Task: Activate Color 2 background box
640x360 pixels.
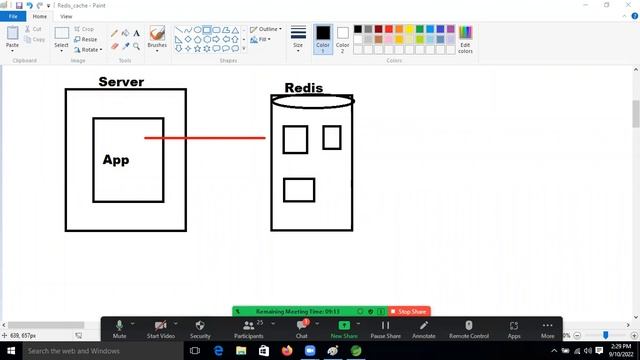Action: (x=342, y=39)
